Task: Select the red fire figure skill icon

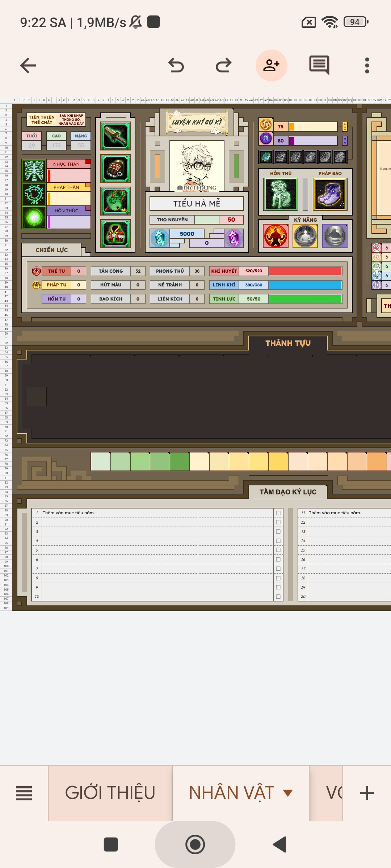Action: point(276,236)
